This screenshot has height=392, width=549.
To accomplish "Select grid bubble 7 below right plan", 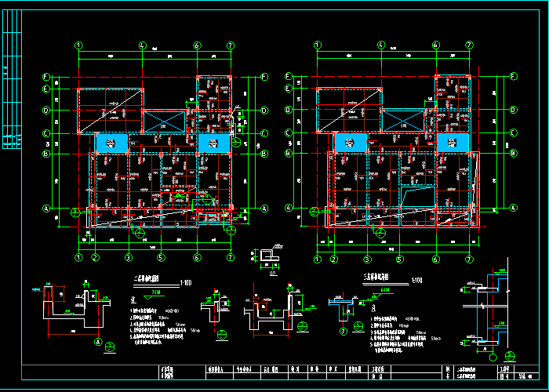I will 470,257.
